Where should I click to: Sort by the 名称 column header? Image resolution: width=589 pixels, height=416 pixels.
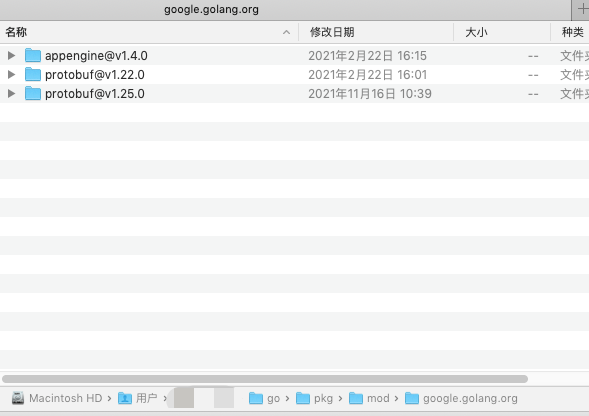(149, 32)
